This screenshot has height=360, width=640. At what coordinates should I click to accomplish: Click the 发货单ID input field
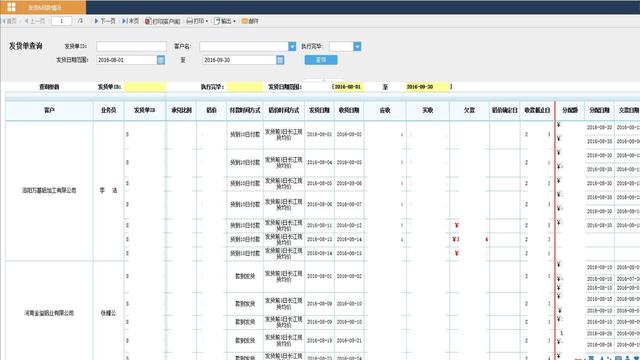point(131,47)
